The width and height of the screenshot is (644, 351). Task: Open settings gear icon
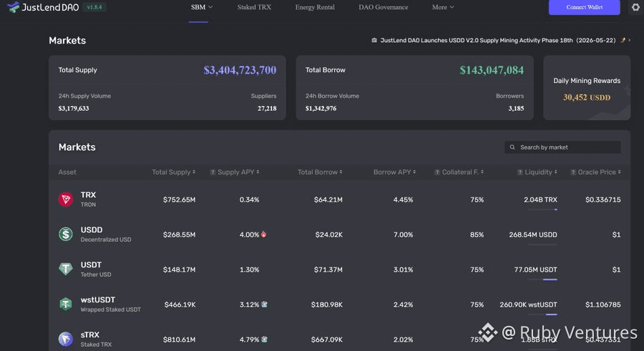pos(635,7)
